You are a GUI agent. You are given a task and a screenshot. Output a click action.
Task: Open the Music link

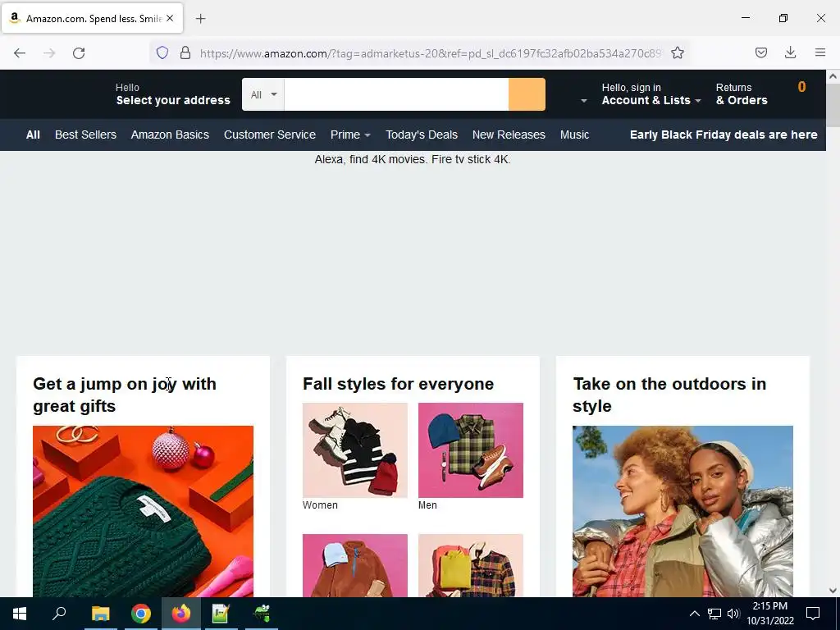tap(574, 135)
